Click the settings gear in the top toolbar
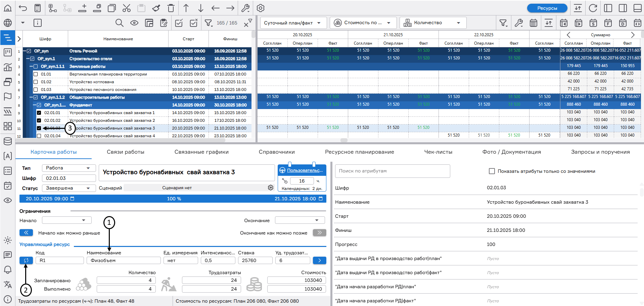The height and width of the screenshot is (306, 644). coord(261,8)
